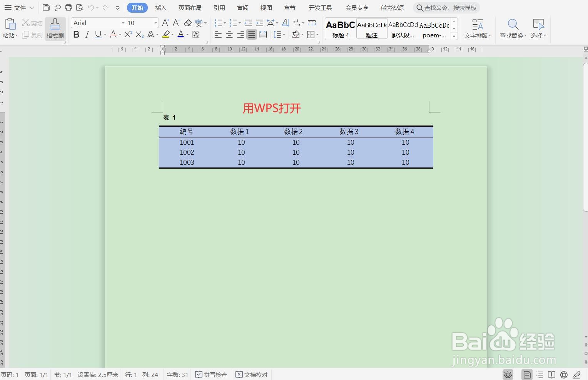Viewport: 588px width, 380px height.
Task: Click the Save document icon
Action: (46, 8)
